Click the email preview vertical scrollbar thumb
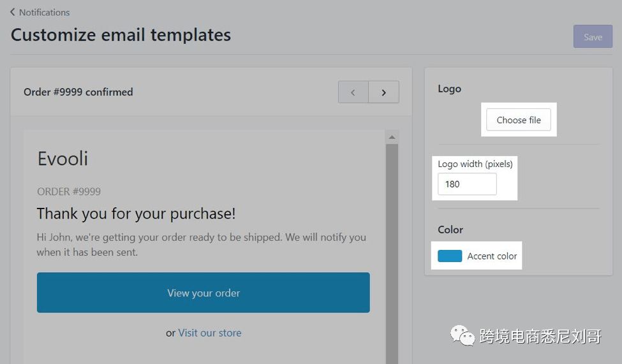 coord(392,255)
